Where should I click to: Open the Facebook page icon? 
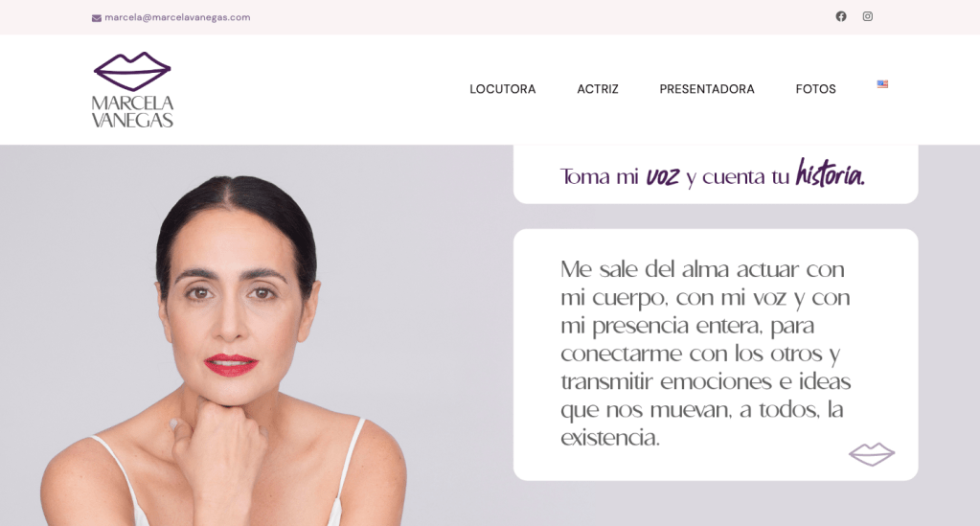click(841, 16)
